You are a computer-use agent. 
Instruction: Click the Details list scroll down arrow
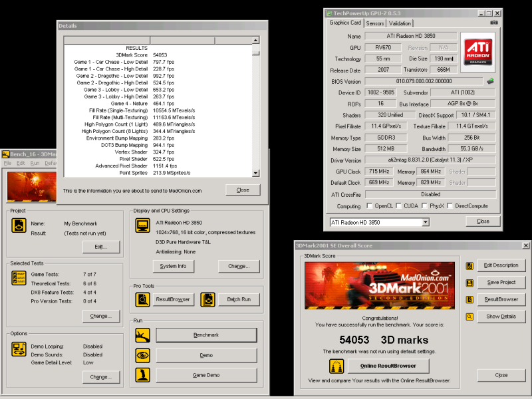pyautogui.click(x=256, y=173)
